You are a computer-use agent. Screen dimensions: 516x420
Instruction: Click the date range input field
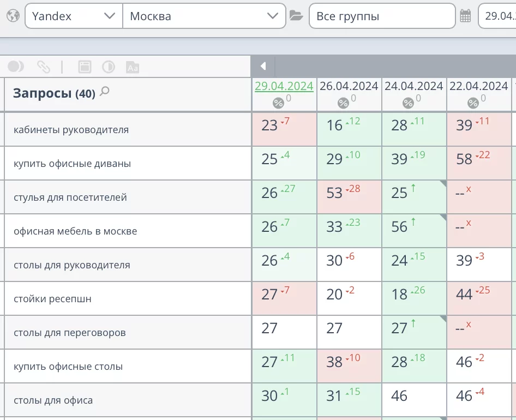click(499, 16)
